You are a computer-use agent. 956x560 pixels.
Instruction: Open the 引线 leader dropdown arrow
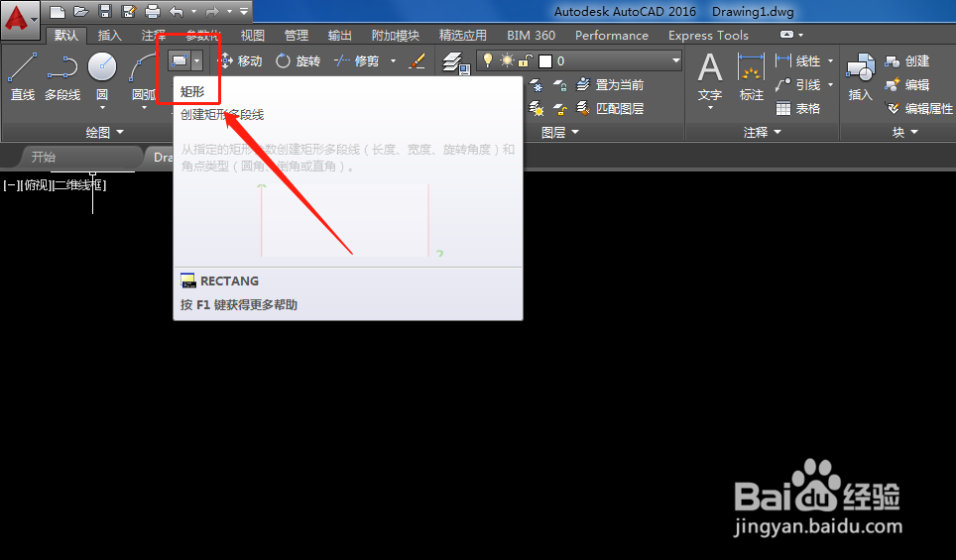coord(830,84)
